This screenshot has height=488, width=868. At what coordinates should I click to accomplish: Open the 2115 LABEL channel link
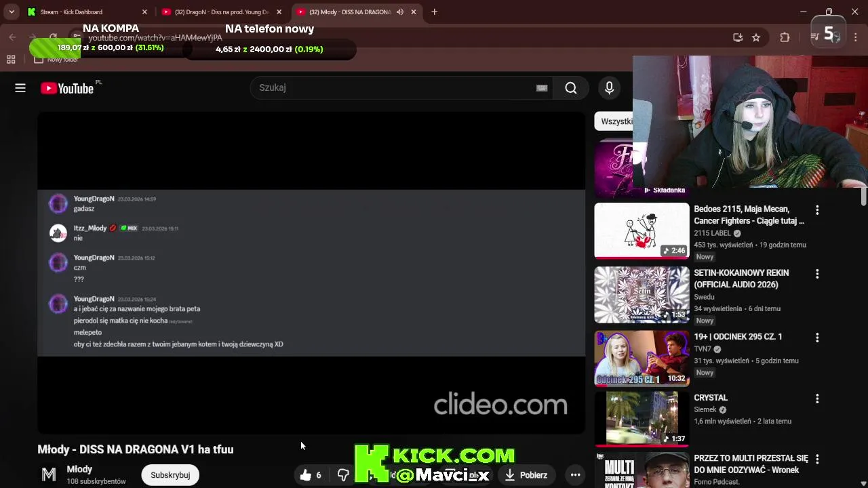[x=712, y=233]
